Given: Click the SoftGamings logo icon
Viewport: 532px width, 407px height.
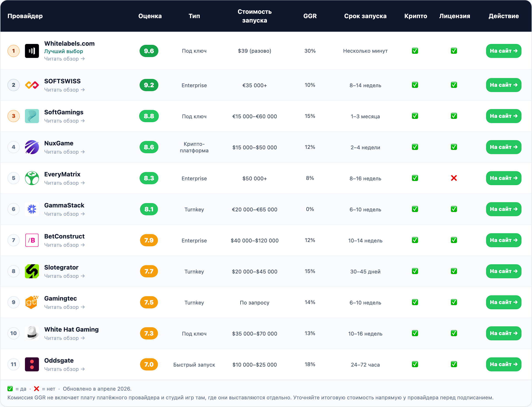Looking at the screenshot, I should coord(32,116).
